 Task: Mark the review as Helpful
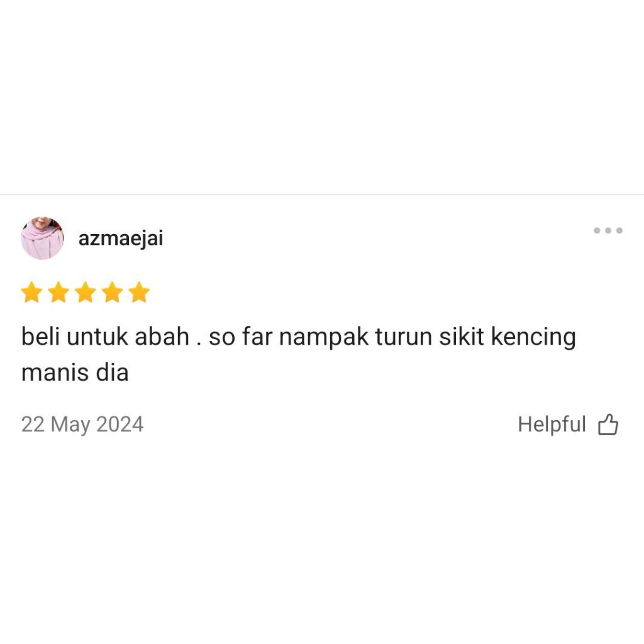click(x=568, y=425)
